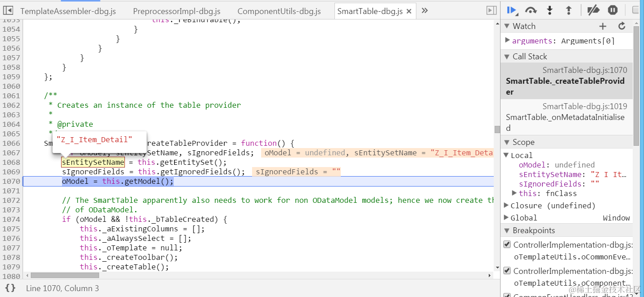The height and width of the screenshot is (297, 644).
Task: Click the sIgnoredFields = "" inline value
Action: click(296, 172)
